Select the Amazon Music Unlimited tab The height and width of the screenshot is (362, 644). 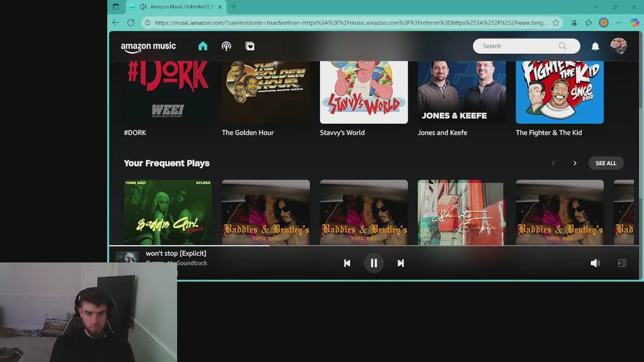pyautogui.click(x=175, y=7)
